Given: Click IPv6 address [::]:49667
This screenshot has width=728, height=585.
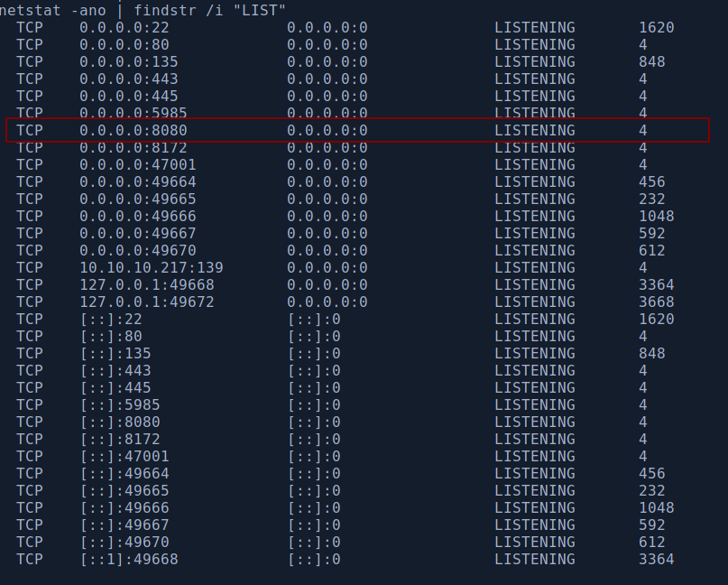Looking at the screenshot, I should pyautogui.click(x=124, y=525).
